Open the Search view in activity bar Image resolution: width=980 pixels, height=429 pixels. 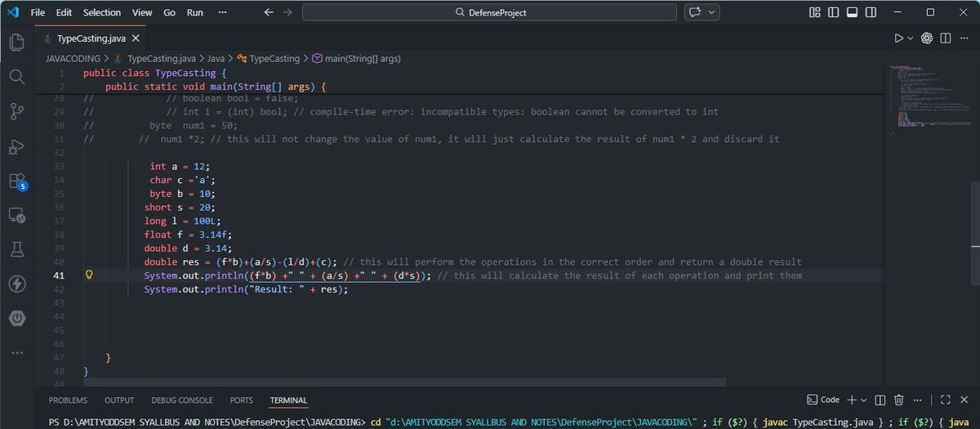[16, 77]
